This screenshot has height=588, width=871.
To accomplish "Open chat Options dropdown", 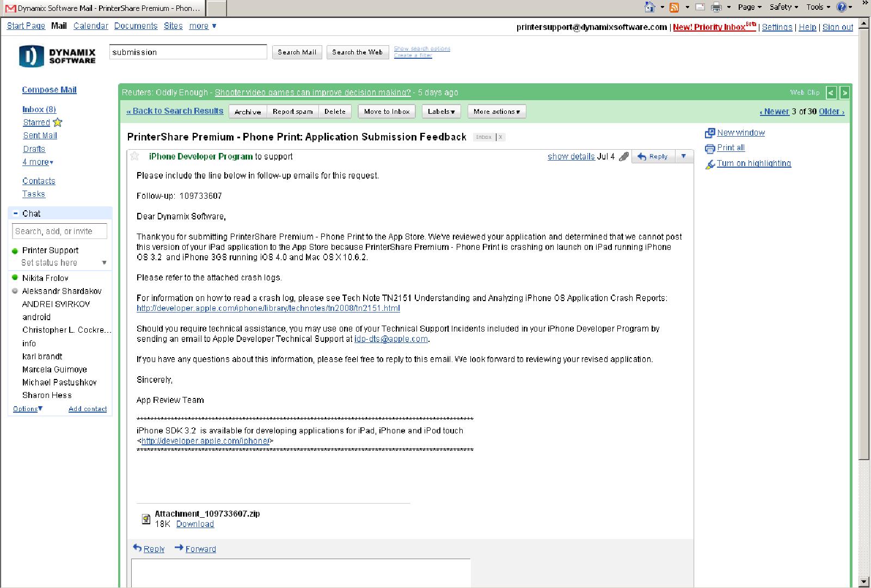I will [x=28, y=409].
